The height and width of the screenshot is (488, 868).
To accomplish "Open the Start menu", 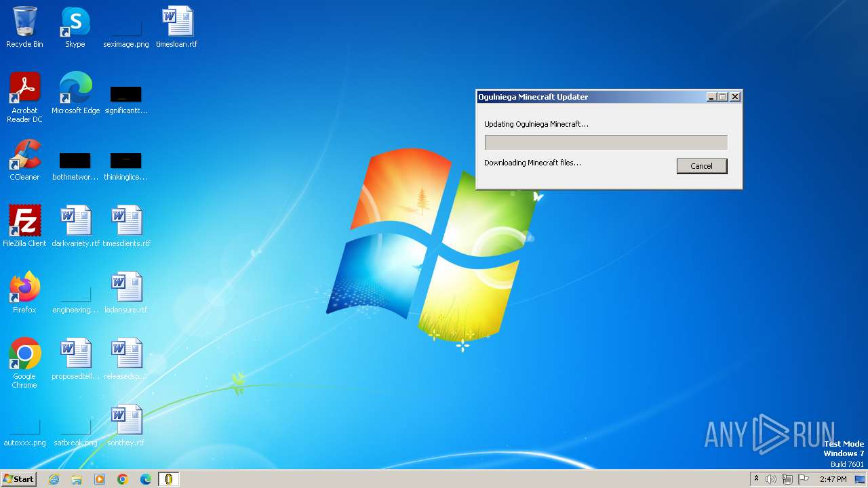I will pyautogui.click(x=18, y=479).
